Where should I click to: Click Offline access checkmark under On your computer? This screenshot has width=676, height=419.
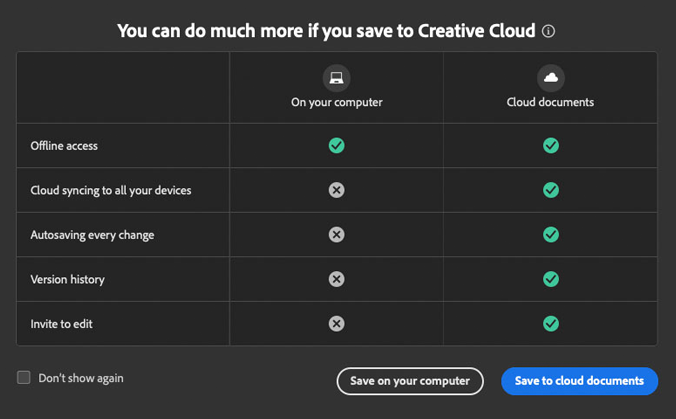(337, 145)
